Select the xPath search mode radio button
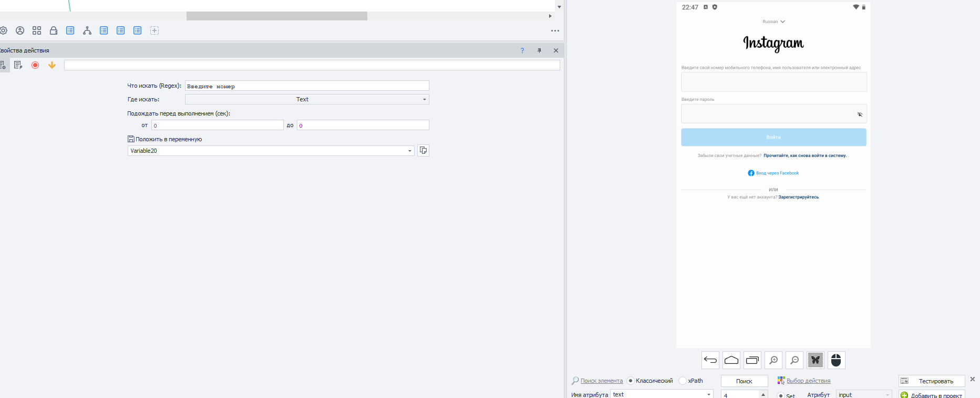Image resolution: width=980 pixels, height=398 pixels. pyautogui.click(x=683, y=381)
